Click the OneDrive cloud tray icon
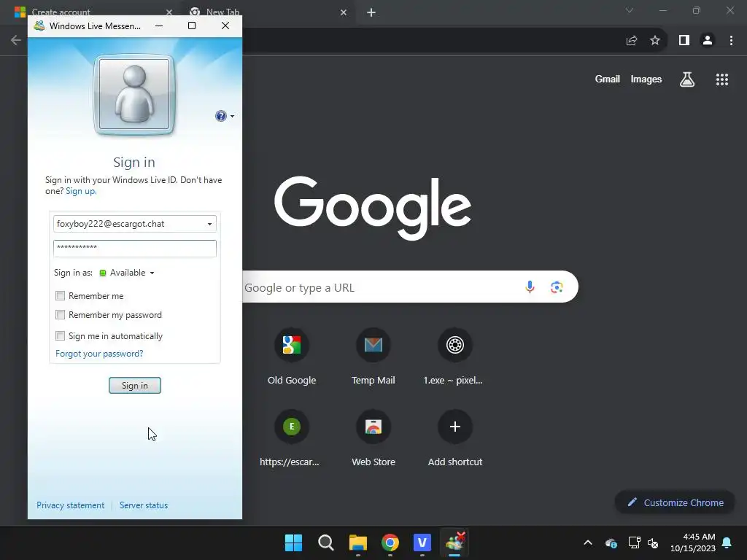 pos(611,542)
